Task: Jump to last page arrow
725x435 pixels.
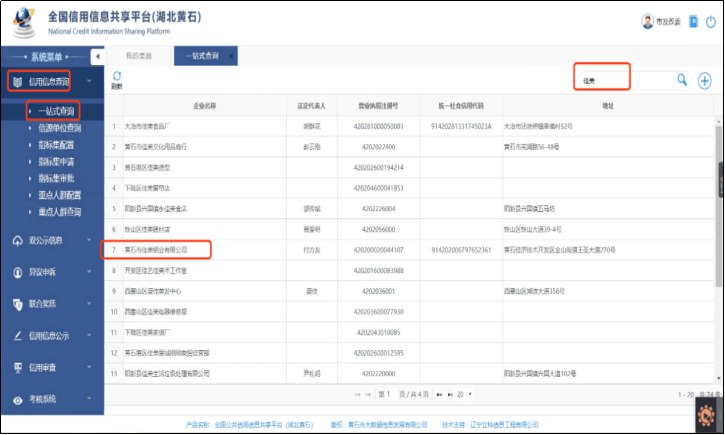Action: [450, 394]
